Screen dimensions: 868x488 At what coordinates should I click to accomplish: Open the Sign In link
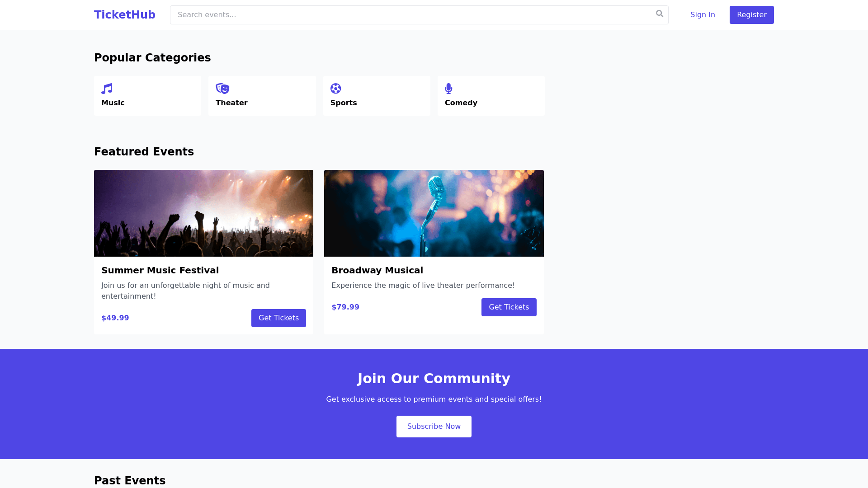click(x=703, y=15)
